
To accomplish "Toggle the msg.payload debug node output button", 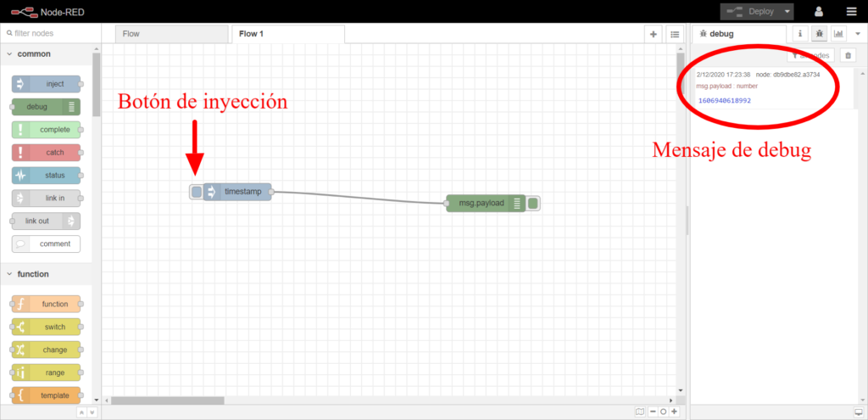I will [x=532, y=204].
